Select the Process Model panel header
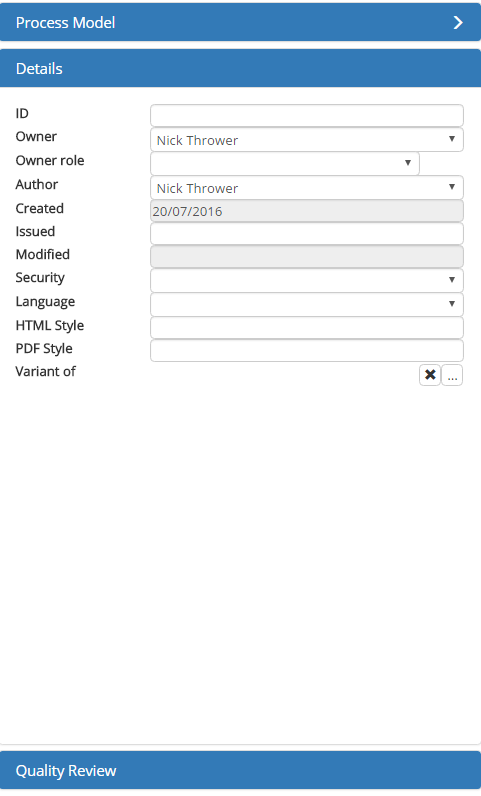The width and height of the screenshot is (481, 796). click(240, 22)
